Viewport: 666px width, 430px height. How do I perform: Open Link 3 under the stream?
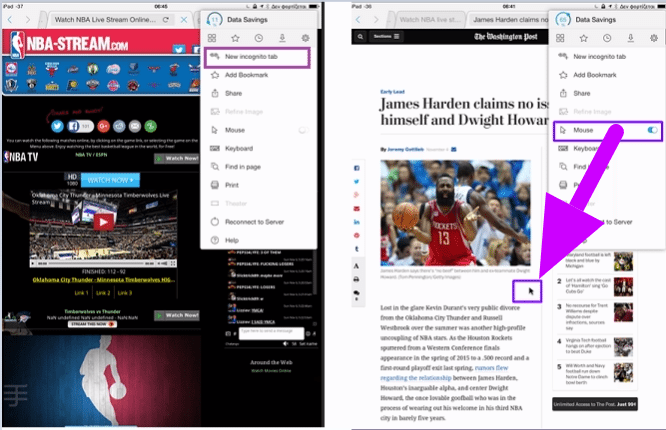[125, 293]
